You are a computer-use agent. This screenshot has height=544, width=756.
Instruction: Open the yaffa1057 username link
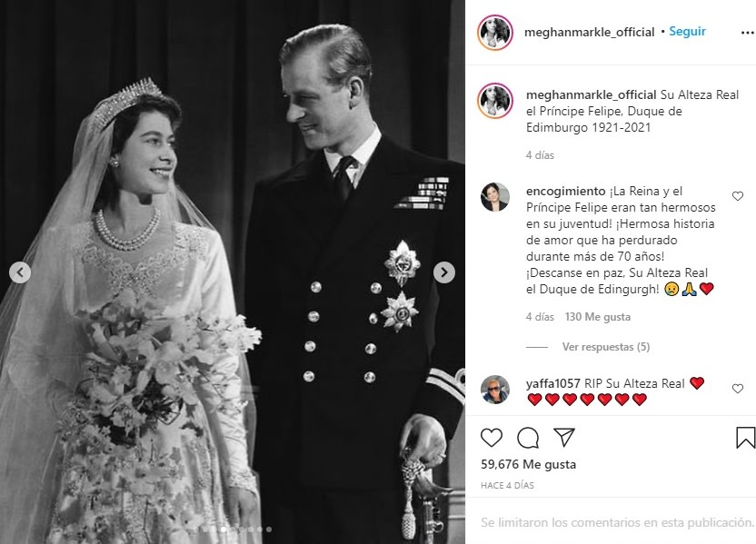point(553,383)
